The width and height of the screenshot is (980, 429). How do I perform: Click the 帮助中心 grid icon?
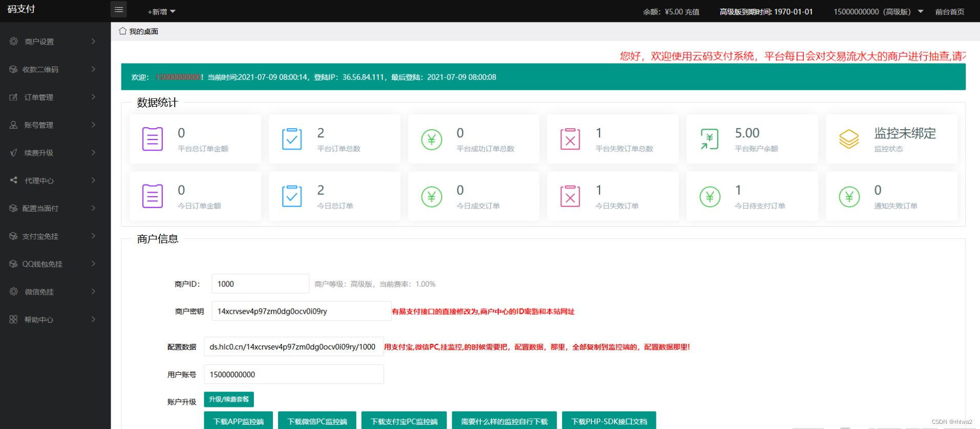coord(13,319)
